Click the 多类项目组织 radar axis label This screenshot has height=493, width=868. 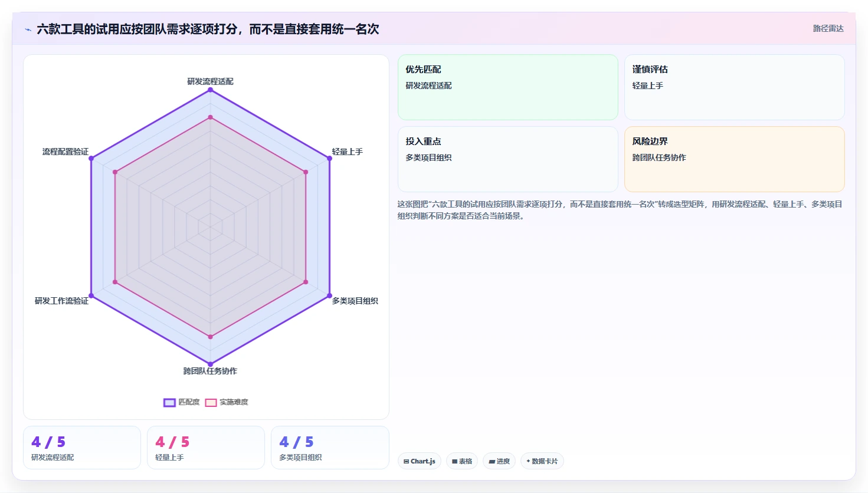(355, 301)
